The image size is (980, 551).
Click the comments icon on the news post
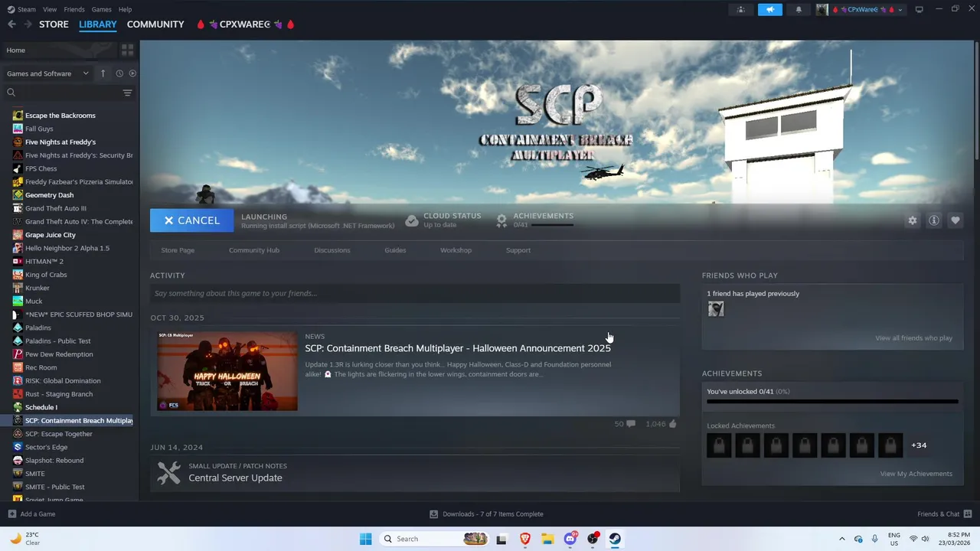630,424
